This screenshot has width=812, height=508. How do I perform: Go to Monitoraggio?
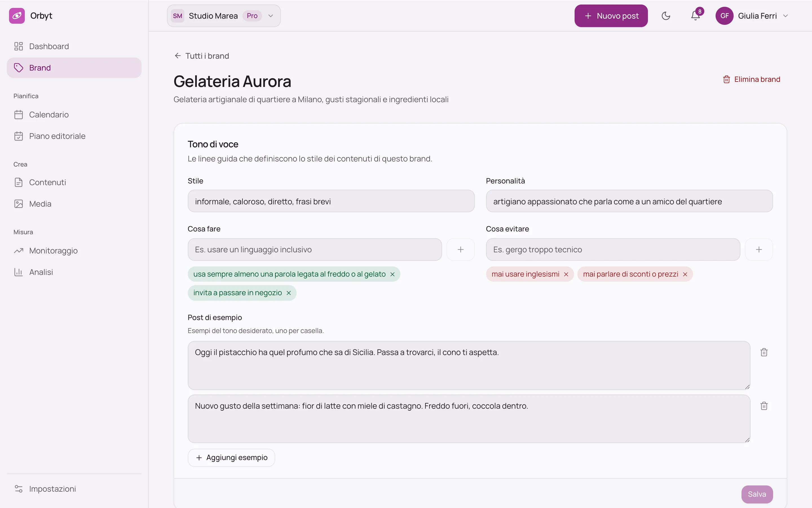[74, 251]
